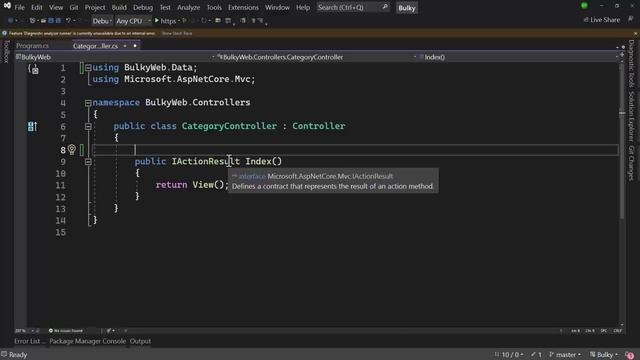This screenshot has width=640, height=360.
Task: Click the Bulky solution name button
Action: [407, 8]
